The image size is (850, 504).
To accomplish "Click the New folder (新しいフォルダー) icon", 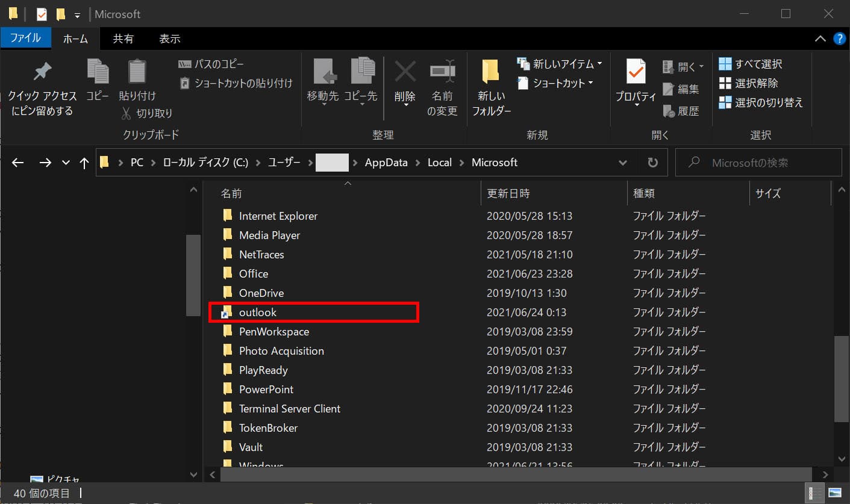I will 492,72.
